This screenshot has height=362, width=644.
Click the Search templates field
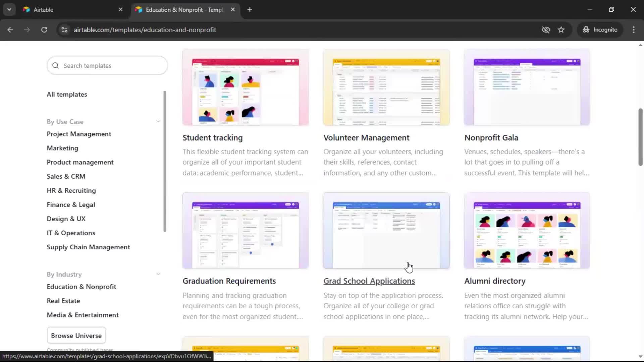[x=107, y=65]
